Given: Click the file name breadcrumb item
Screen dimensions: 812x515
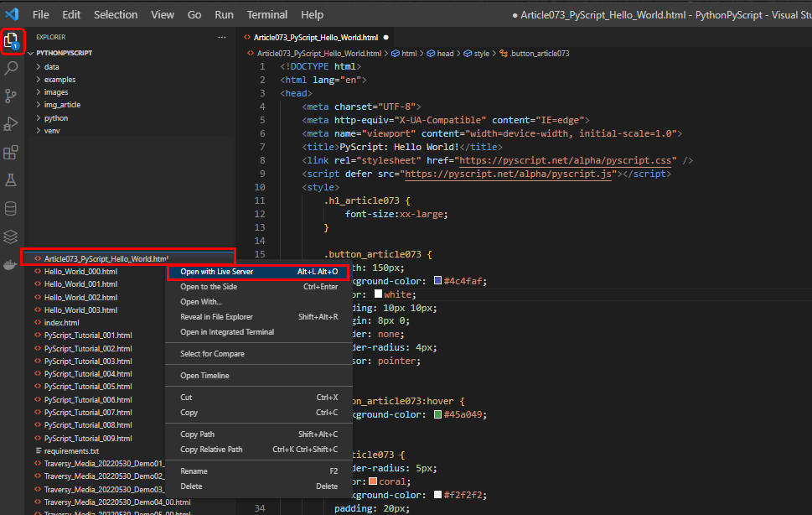Looking at the screenshot, I should [x=314, y=54].
